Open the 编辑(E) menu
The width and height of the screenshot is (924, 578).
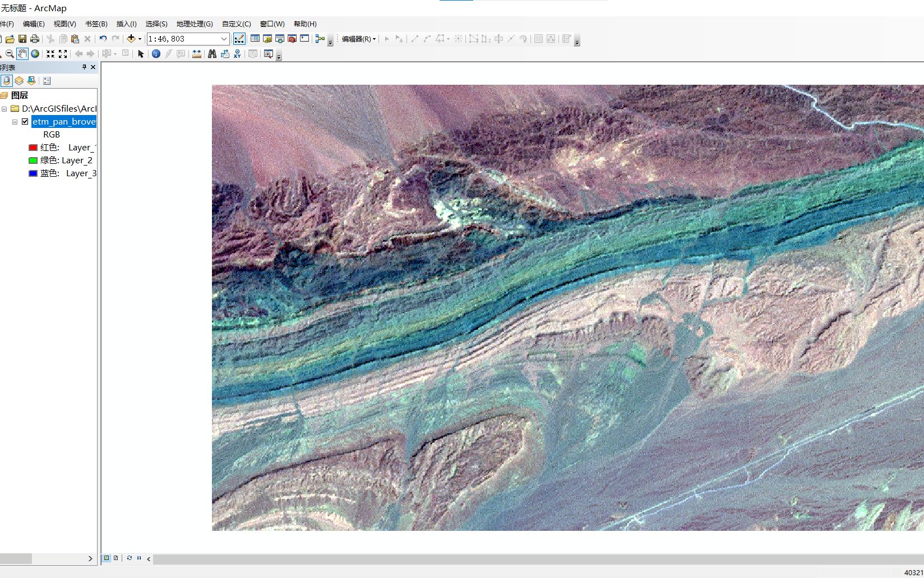[34, 24]
